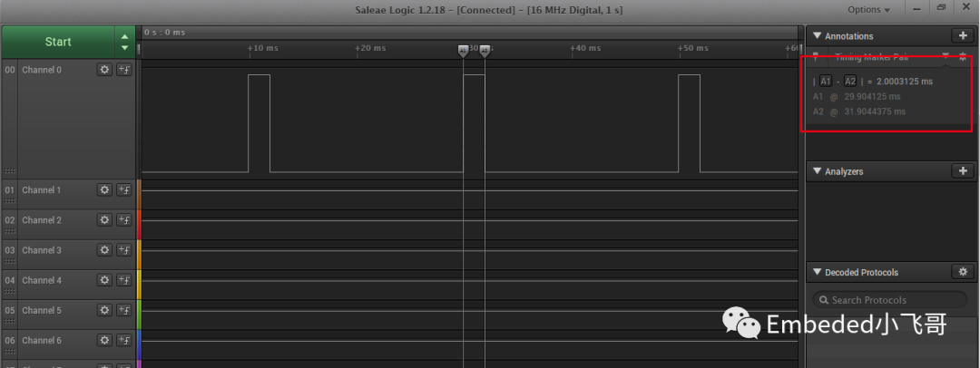The height and width of the screenshot is (368, 980).
Task: Open Channel 5 settings gear
Action: coord(104,310)
